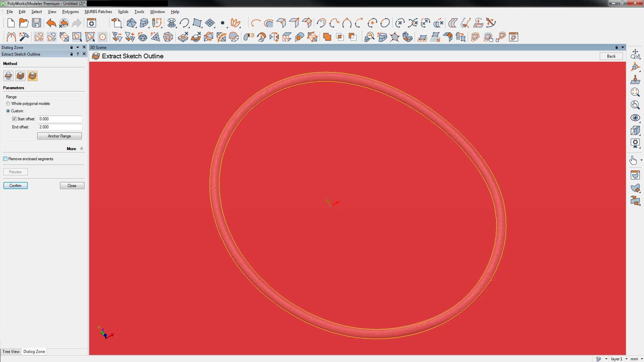Open the File menu
The height and width of the screenshot is (362, 644).
pos(10,11)
